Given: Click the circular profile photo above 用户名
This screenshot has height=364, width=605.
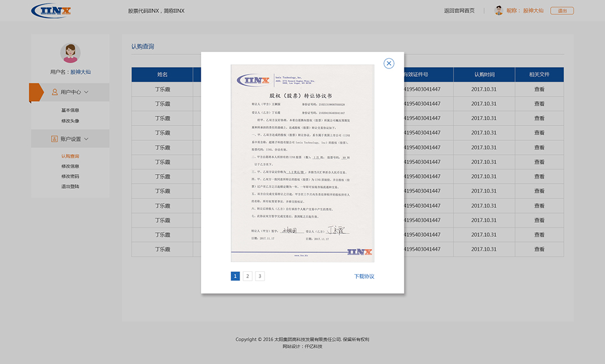Looking at the screenshot, I should coord(70,53).
